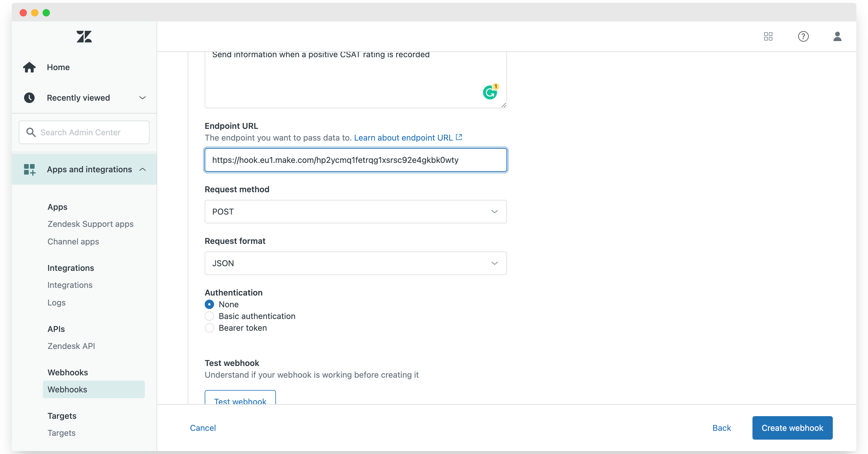
Task: Click the Test webhook heading text
Action: [232, 363]
